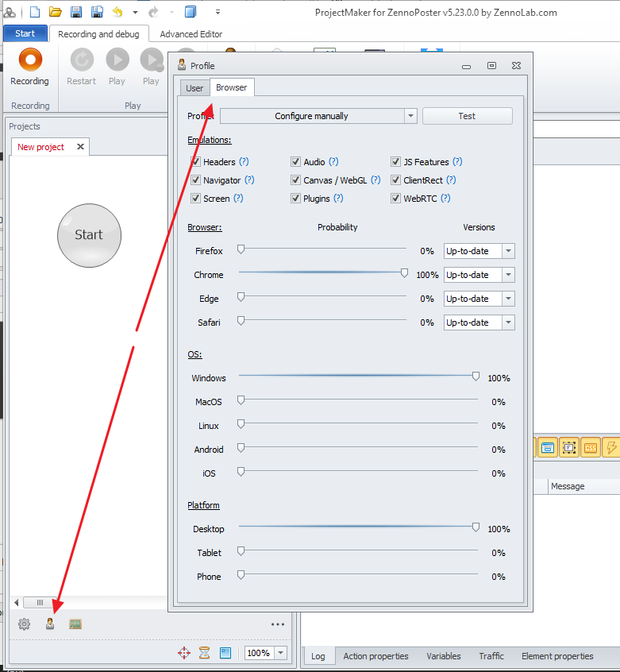620x672 pixels.
Task: Click the yellow CSS action icon
Action: (591, 448)
